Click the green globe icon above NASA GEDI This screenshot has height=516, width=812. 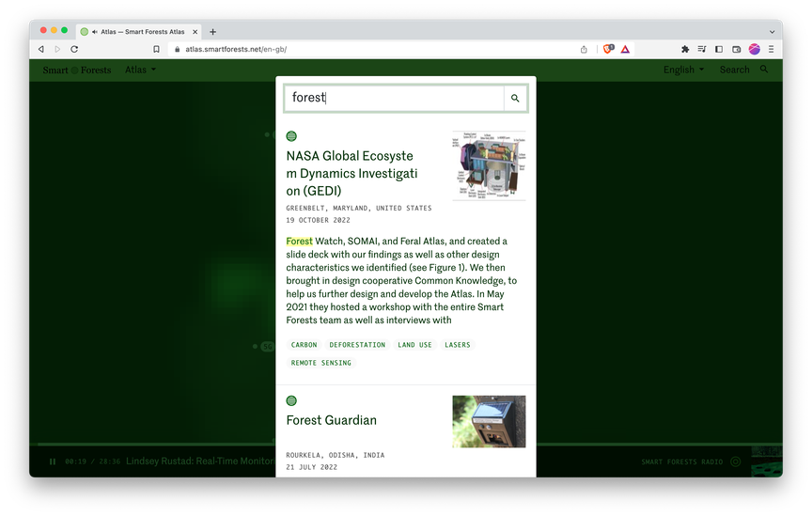(x=291, y=136)
